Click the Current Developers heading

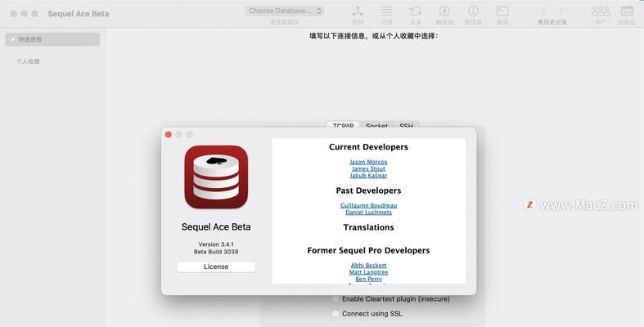click(368, 147)
